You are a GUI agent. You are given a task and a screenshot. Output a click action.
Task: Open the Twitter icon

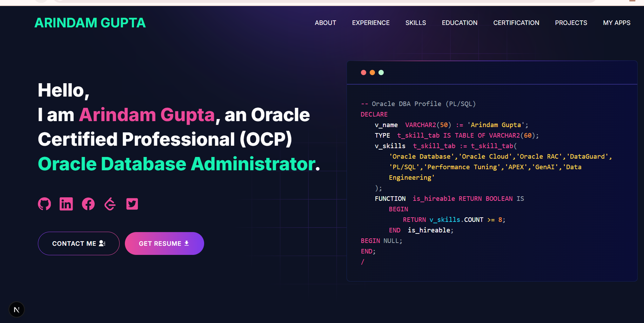pyautogui.click(x=132, y=204)
